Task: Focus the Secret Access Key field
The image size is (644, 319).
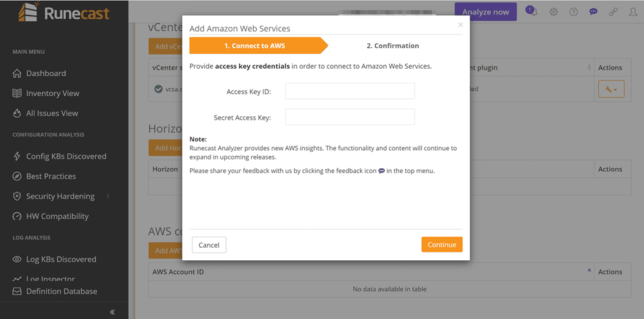Action: (350, 117)
